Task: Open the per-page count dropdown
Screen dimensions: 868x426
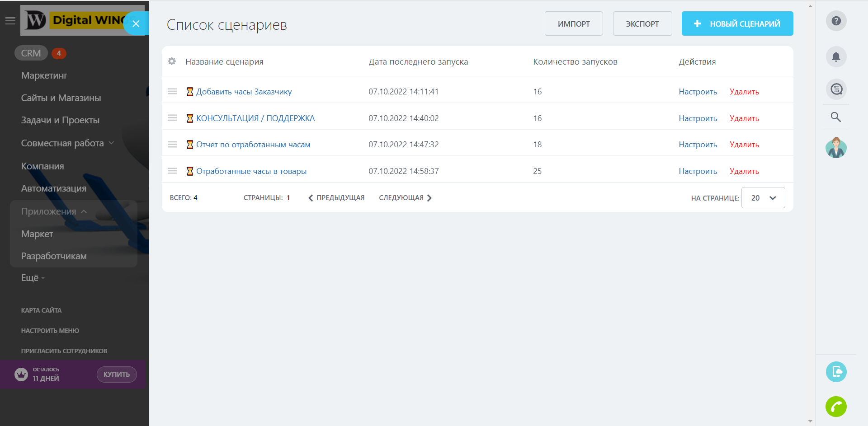Action: point(763,198)
